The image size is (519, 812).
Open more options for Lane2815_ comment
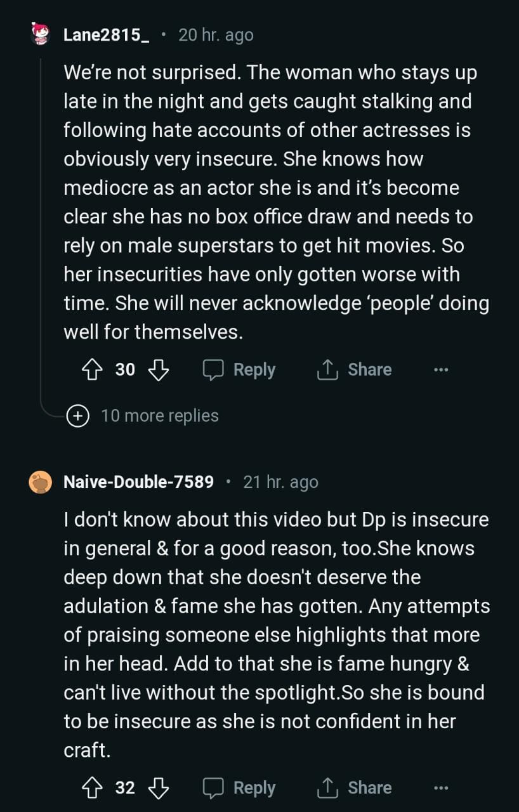point(441,369)
